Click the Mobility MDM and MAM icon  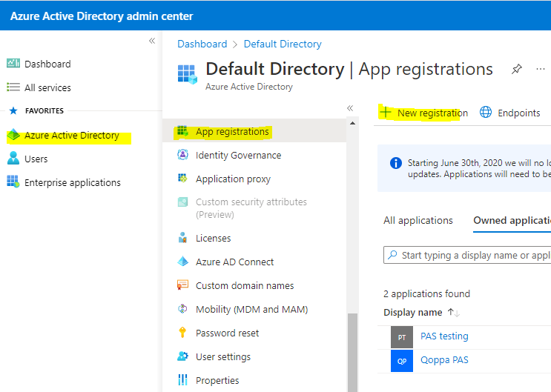pos(182,309)
